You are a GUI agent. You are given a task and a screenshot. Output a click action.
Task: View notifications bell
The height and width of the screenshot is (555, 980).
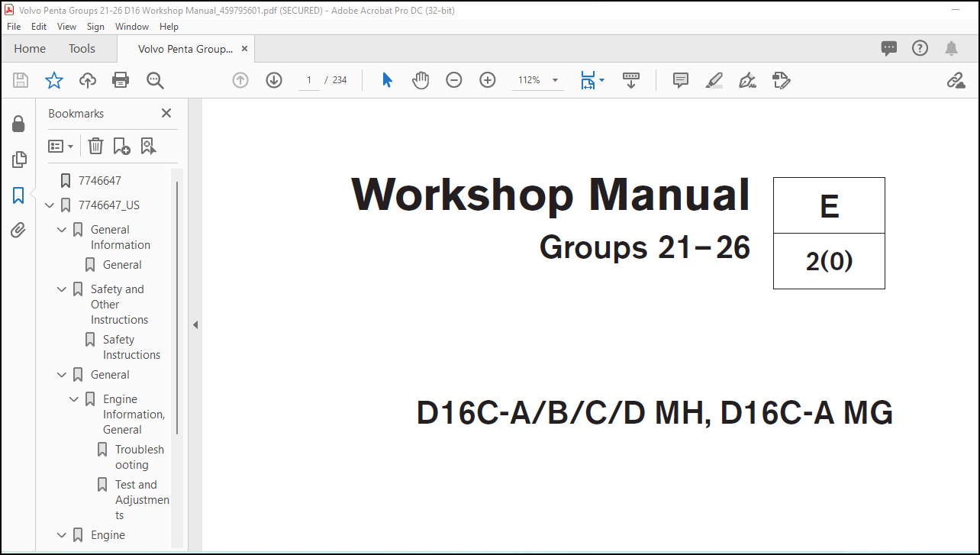pos(951,49)
